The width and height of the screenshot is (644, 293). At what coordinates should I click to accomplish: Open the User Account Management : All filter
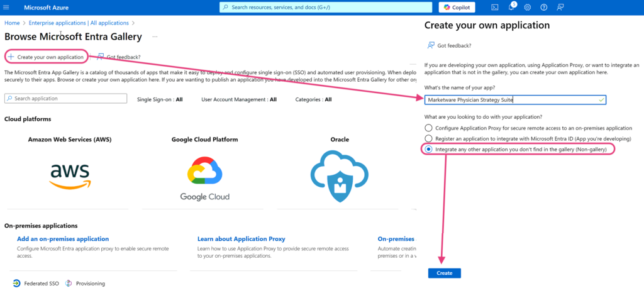[239, 99]
